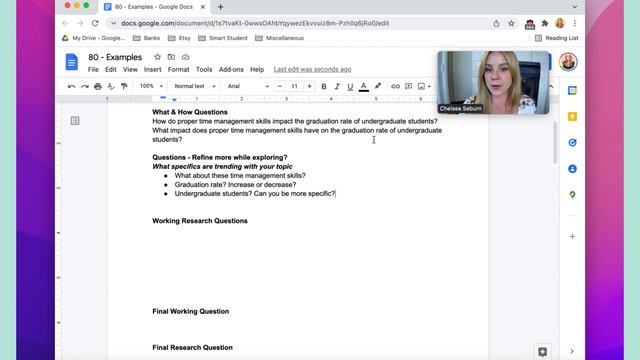The image size is (640, 360).
Task: Go back in browser history
Action: pos(65,23)
